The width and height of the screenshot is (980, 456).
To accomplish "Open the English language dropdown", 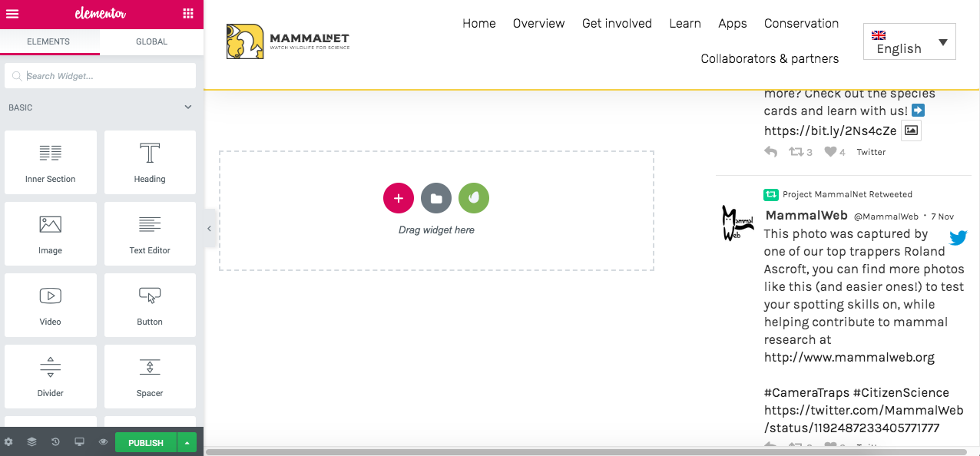I will pyautogui.click(x=909, y=42).
